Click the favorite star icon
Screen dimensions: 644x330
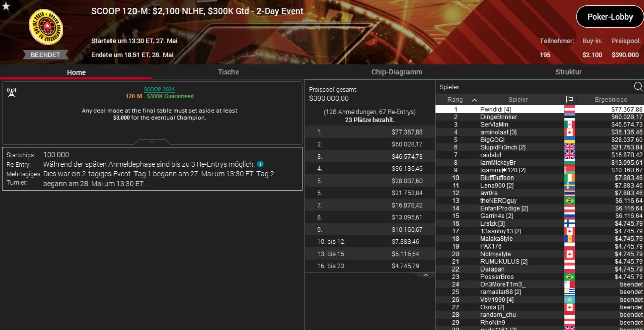[6, 6]
